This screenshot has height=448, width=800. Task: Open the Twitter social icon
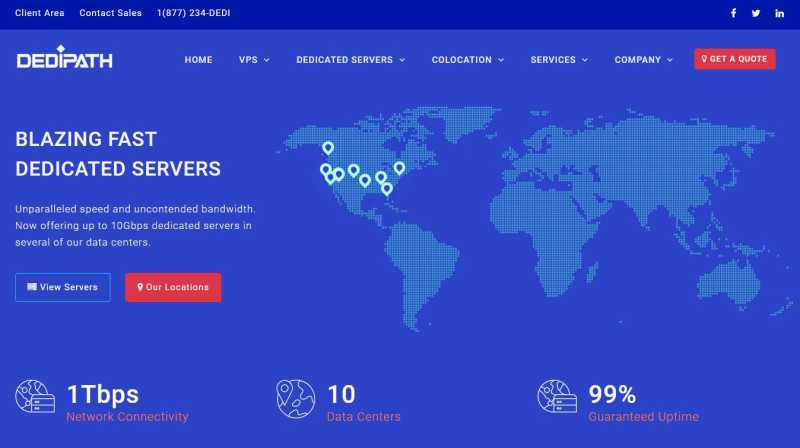point(756,13)
